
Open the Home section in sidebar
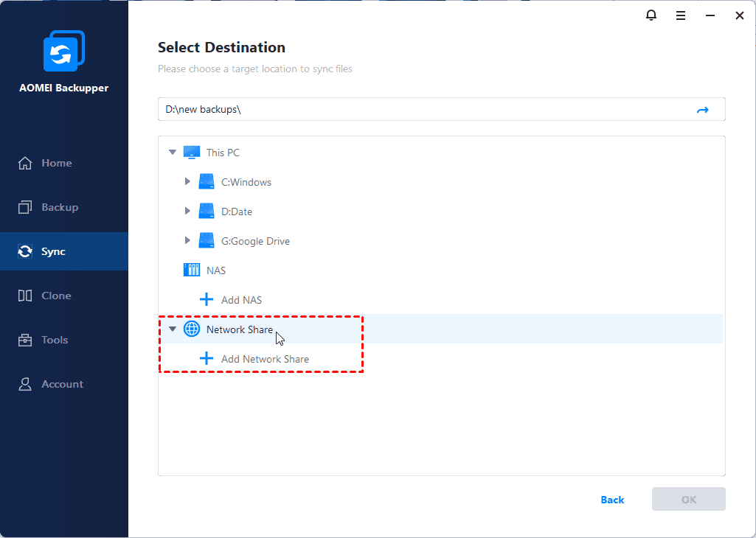tap(56, 163)
